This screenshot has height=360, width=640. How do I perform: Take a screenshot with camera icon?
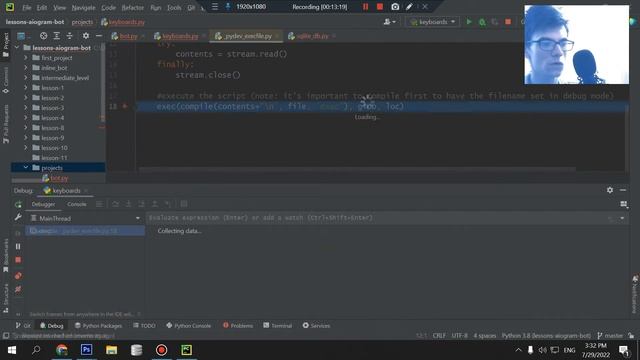pos(395,7)
